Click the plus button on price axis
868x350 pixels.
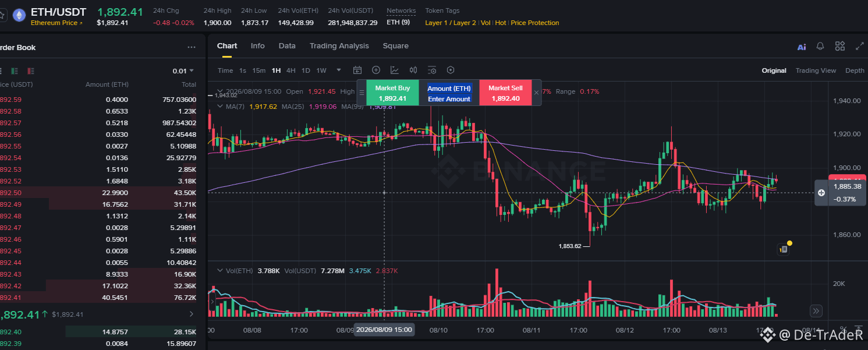[821, 193]
